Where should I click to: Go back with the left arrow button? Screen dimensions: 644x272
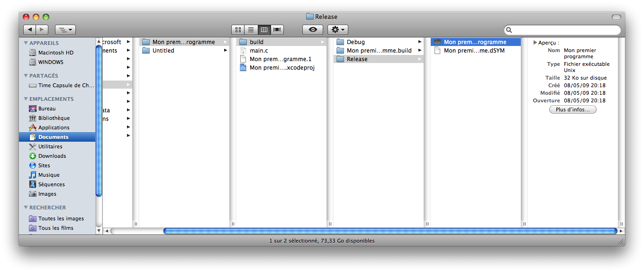tap(29, 29)
